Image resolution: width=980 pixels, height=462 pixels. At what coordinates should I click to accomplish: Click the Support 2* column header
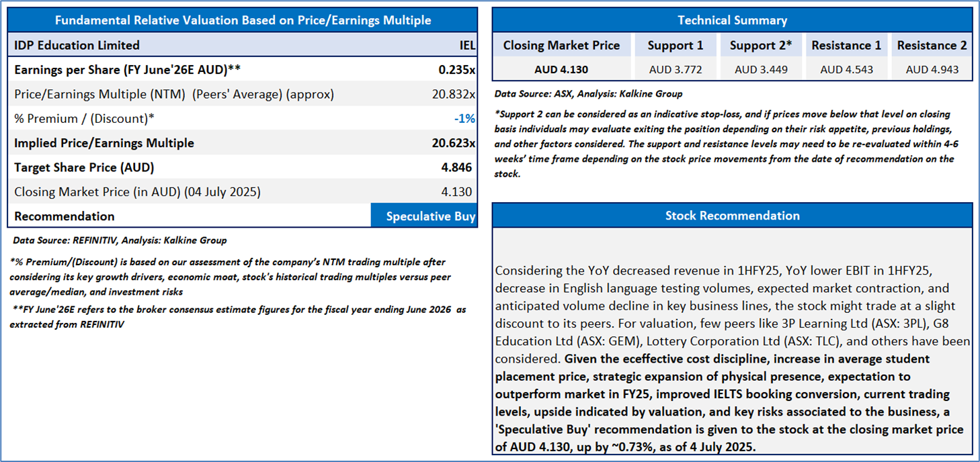point(761,46)
